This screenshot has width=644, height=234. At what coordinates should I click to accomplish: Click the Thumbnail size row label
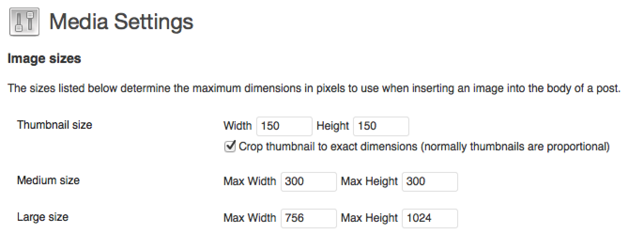pyautogui.click(x=54, y=125)
